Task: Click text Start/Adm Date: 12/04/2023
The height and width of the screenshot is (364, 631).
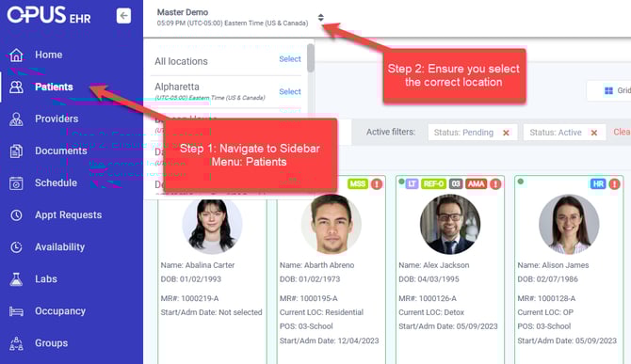Action: (x=330, y=340)
